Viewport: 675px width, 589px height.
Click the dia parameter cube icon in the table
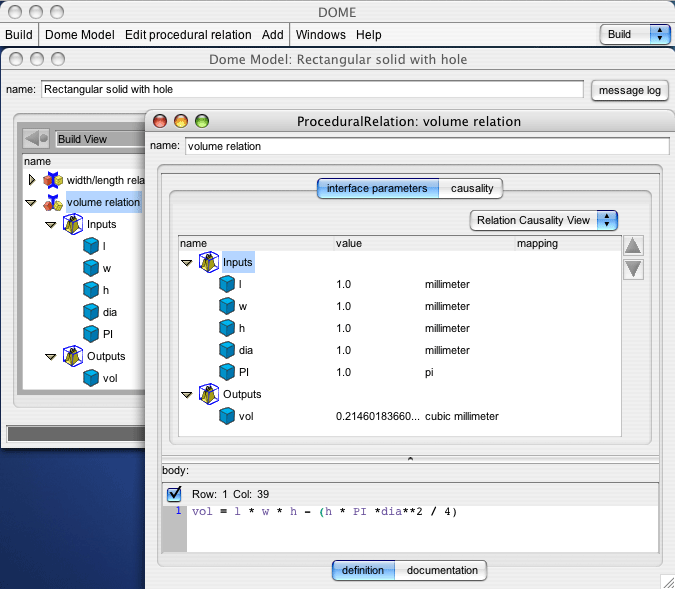(x=227, y=350)
